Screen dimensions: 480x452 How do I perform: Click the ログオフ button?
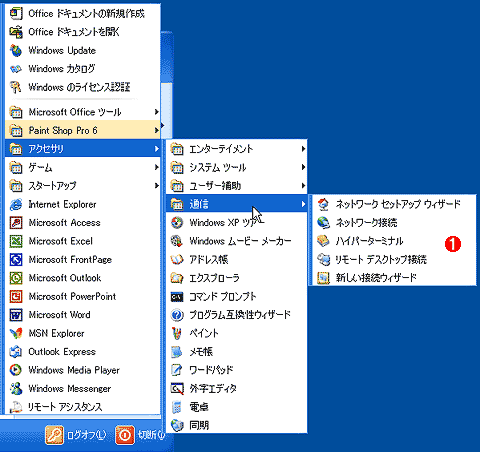point(76,435)
